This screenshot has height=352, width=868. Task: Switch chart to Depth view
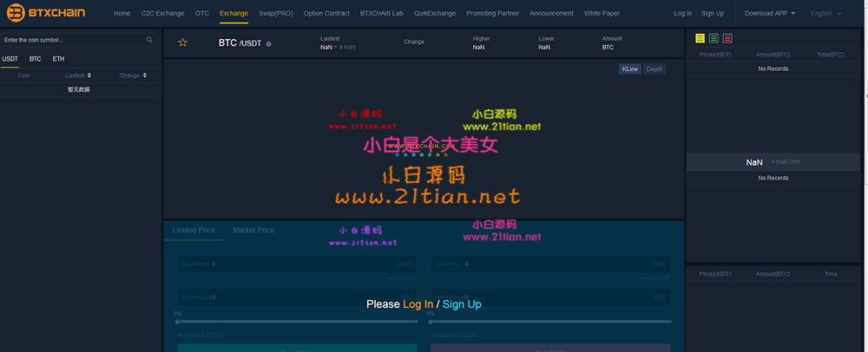point(654,68)
